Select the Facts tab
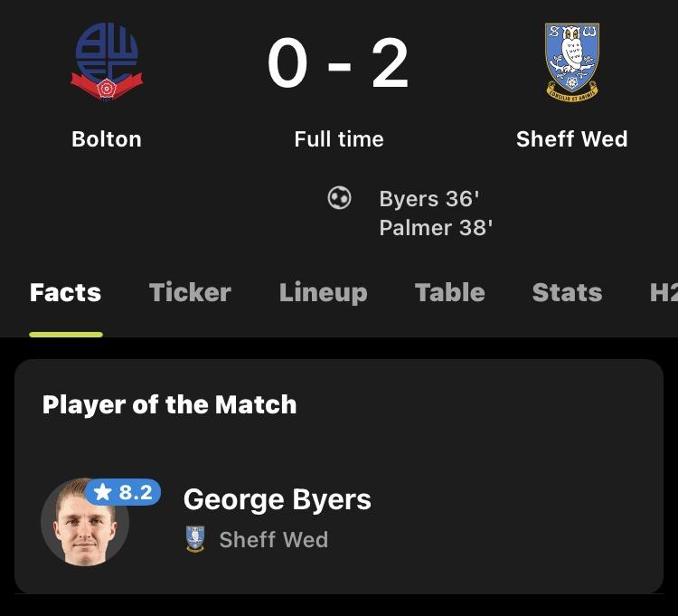678x616 pixels. pyautogui.click(x=65, y=292)
